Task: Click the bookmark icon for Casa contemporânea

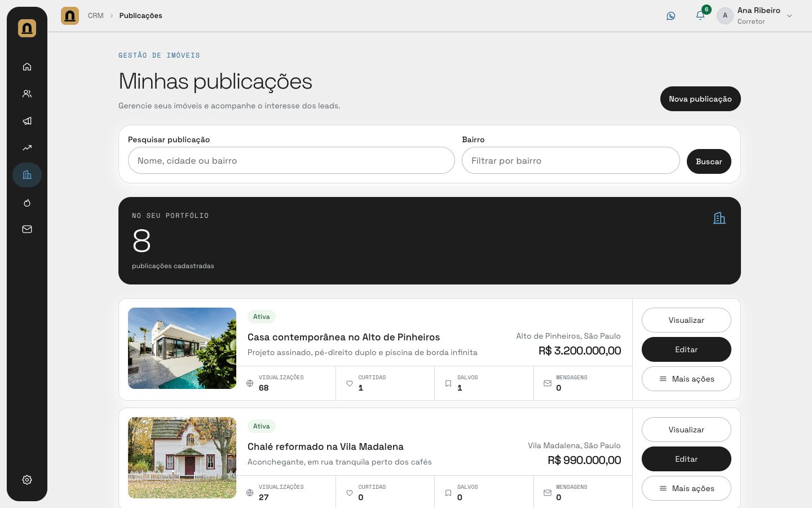Action: [x=448, y=383]
